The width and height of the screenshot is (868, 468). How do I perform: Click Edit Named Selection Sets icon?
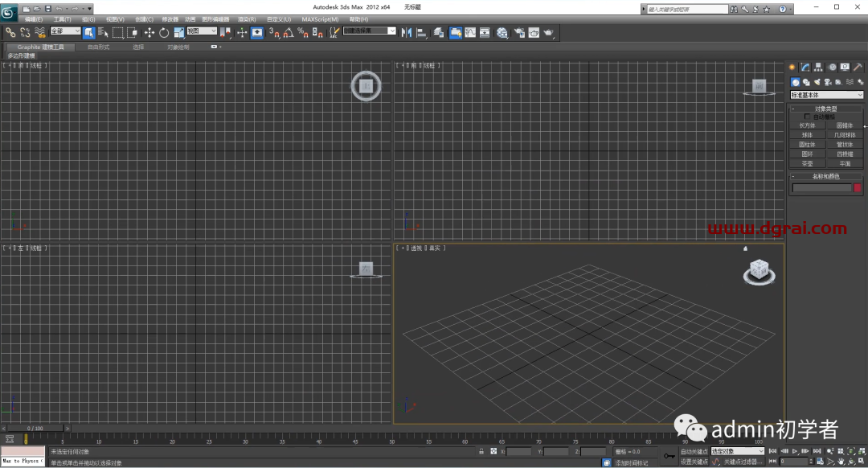point(334,33)
